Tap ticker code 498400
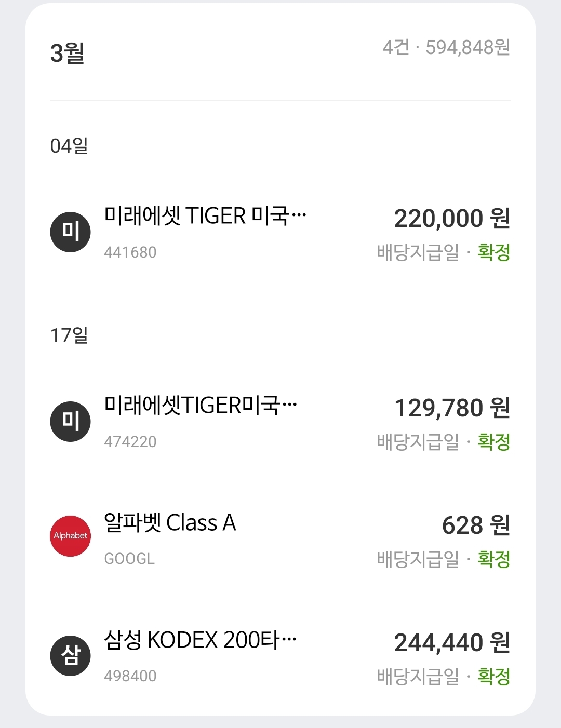561x728 pixels. tap(130, 676)
